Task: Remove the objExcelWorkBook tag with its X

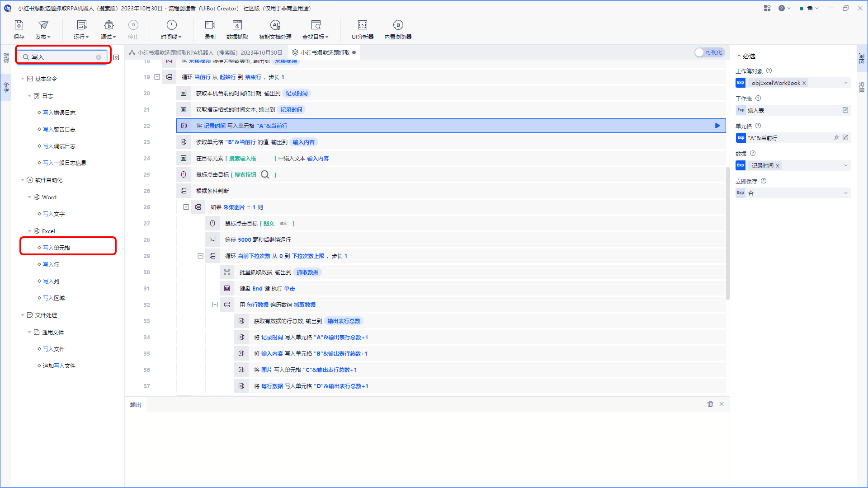Action: coord(804,83)
